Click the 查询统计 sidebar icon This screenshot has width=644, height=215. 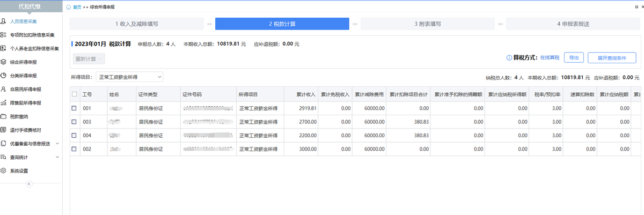point(4,157)
